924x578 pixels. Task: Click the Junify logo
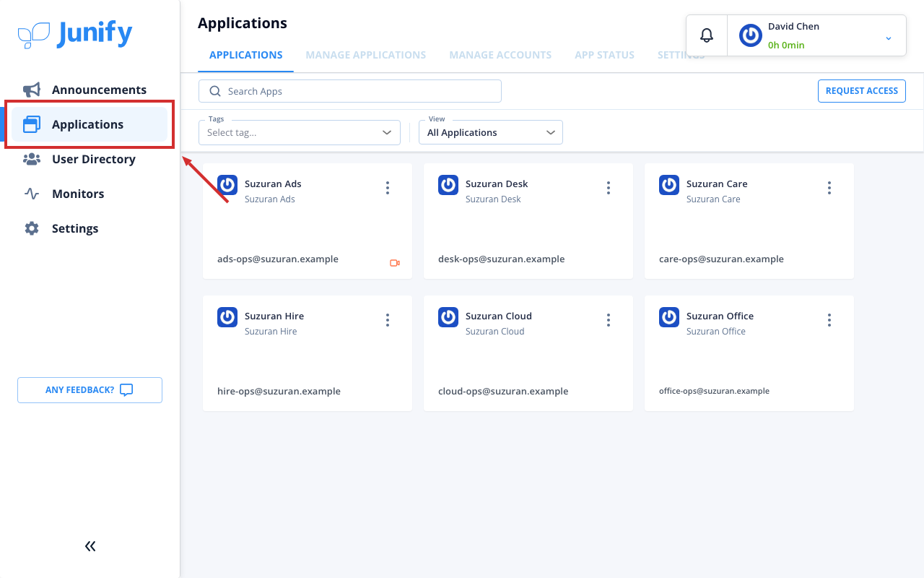click(75, 34)
